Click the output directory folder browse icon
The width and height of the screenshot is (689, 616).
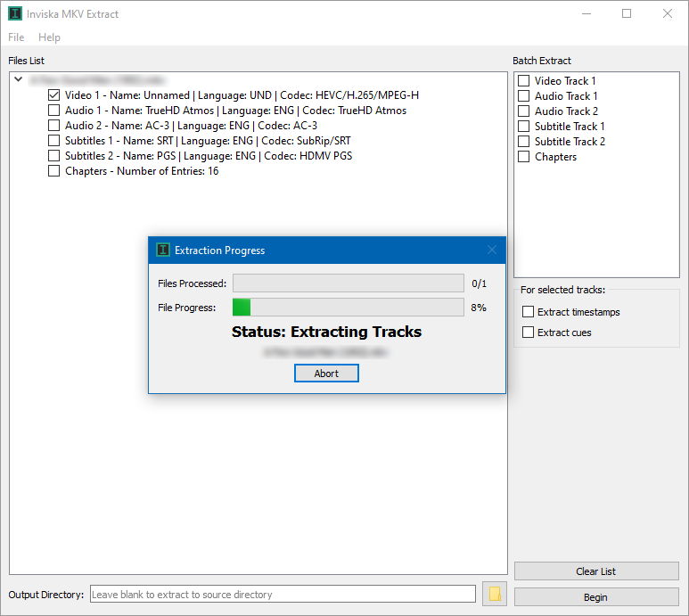495,594
